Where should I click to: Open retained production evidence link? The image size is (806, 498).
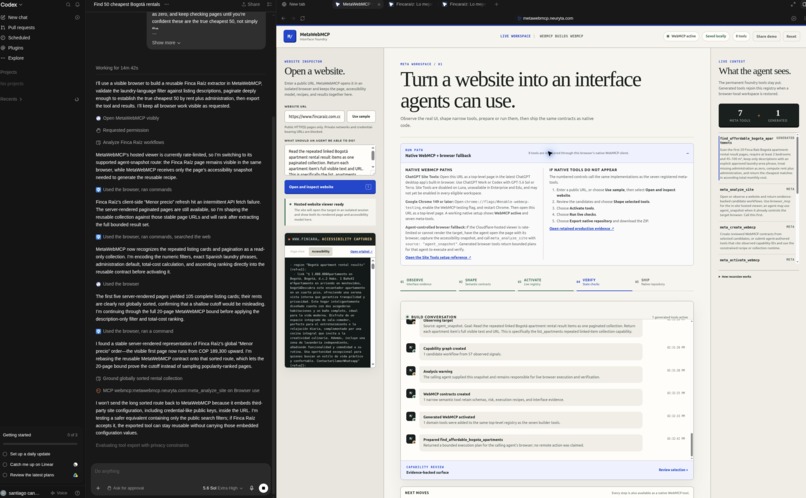(581, 228)
